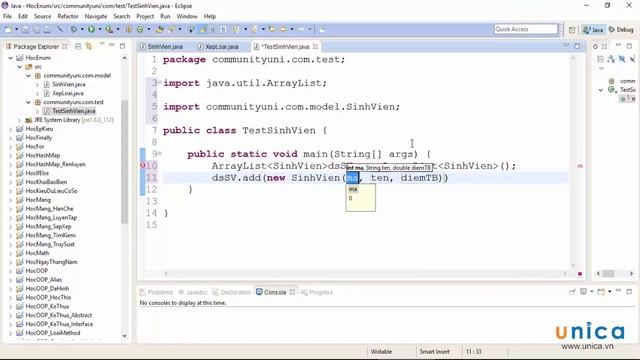Run the program with green play icon
This screenshot has height=360, width=640.
(91, 29)
